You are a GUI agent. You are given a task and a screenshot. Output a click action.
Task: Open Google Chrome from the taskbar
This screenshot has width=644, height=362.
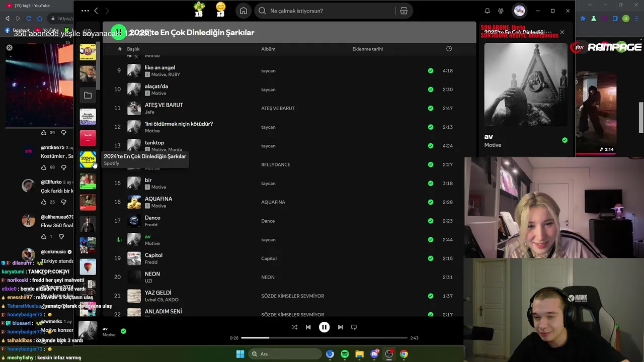pos(404,354)
